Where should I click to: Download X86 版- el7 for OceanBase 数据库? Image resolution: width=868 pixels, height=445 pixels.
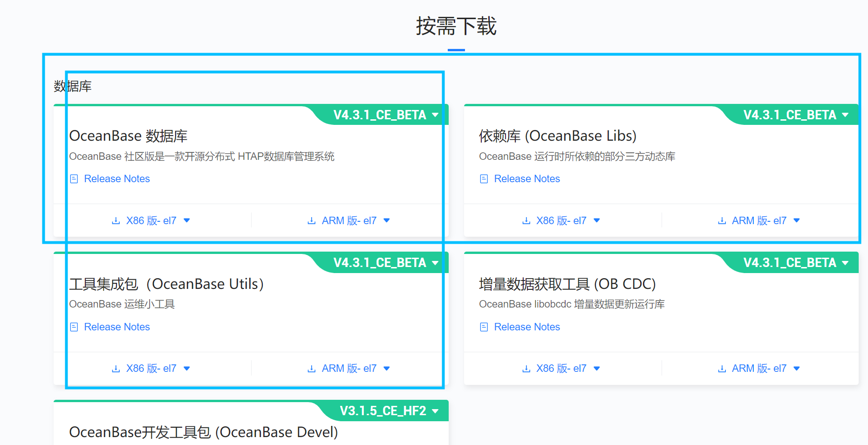click(x=151, y=221)
